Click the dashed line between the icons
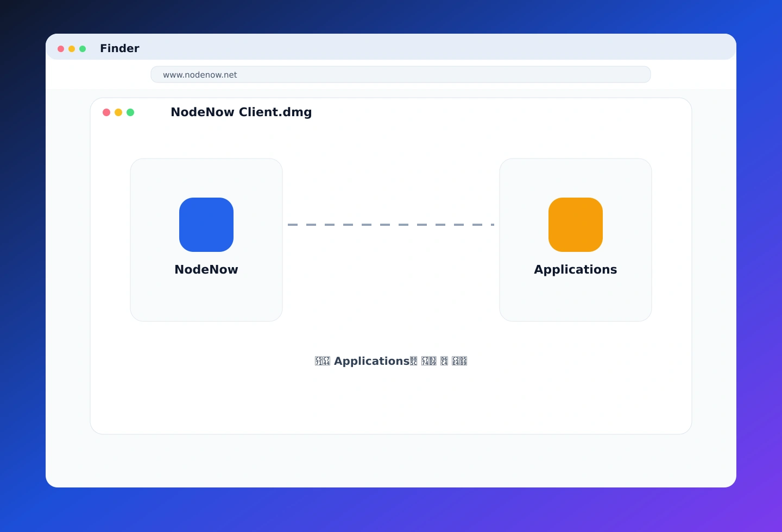 coord(391,225)
